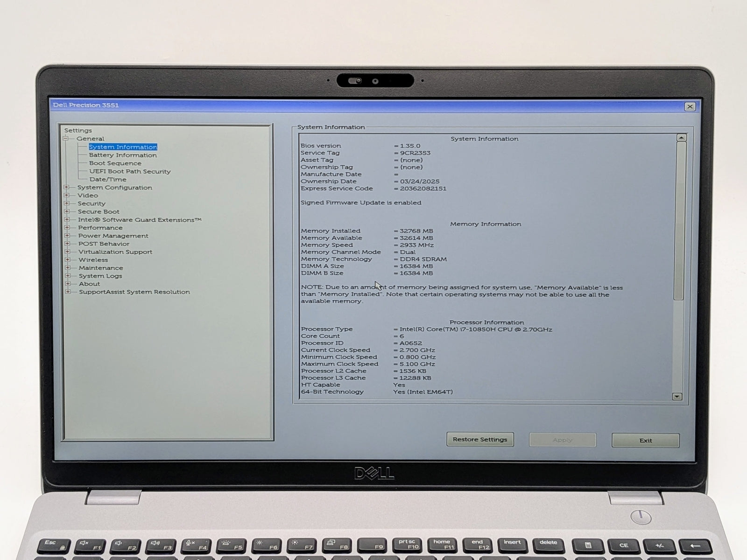Expand the About node
This screenshot has height=560, width=747.
pos(68,284)
